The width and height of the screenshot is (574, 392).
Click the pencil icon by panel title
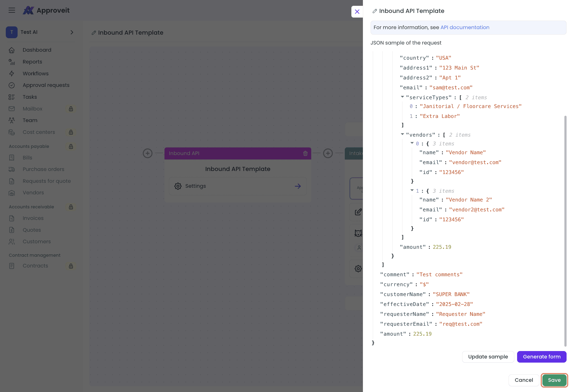(374, 11)
